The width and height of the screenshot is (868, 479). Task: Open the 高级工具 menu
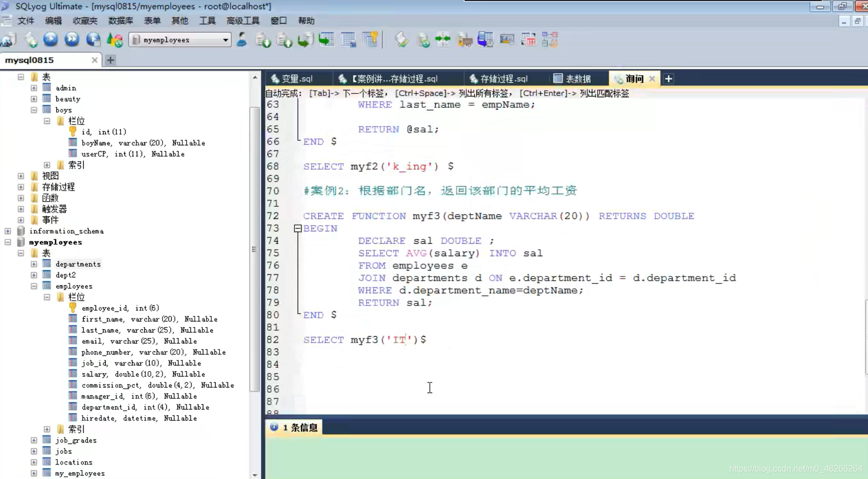coord(243,20)
